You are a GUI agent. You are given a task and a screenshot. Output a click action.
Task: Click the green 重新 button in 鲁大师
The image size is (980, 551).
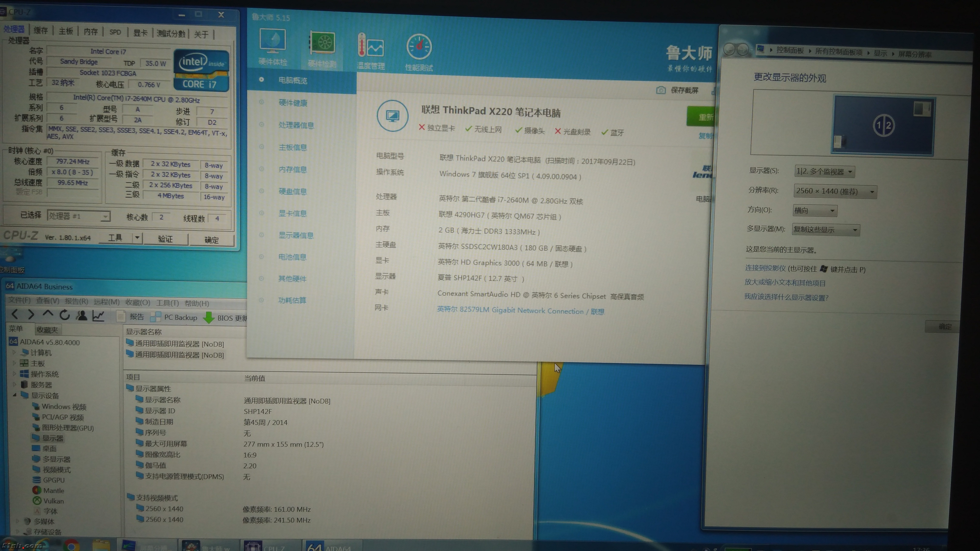pyautogui.click(x=702, y=116)
